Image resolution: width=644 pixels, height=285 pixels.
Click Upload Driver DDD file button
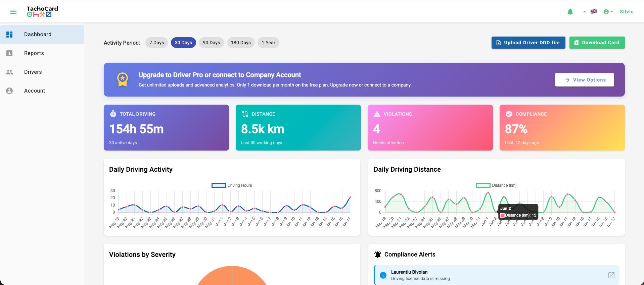(528, 43)
